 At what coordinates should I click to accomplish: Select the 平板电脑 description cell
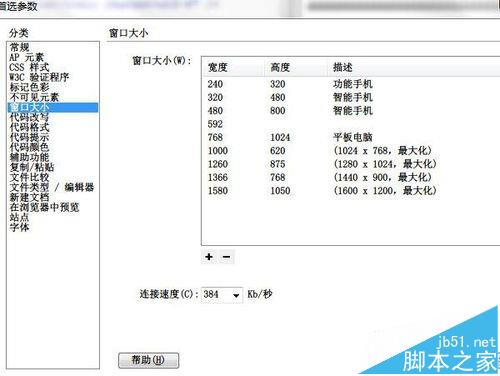pyautogui.click(x=353, y=137)
